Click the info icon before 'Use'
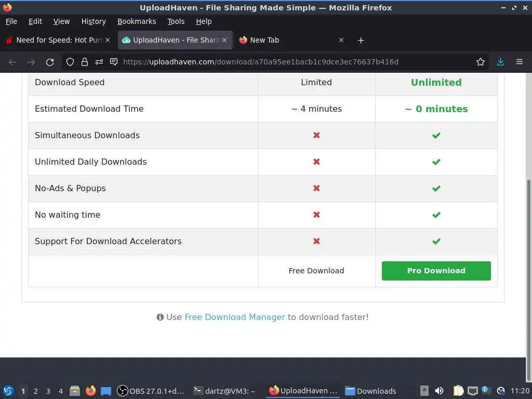This screenshot has width=532, height=399. [x=160, y=317]
